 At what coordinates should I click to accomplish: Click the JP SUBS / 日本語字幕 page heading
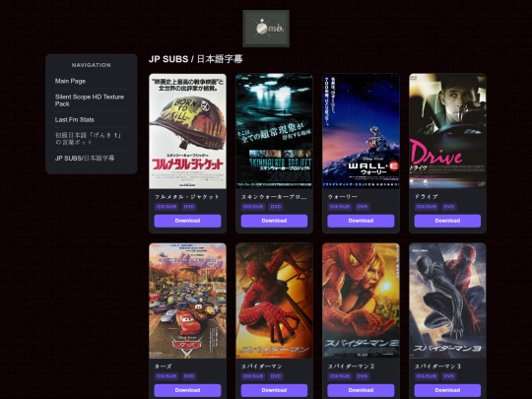(196, 59)
